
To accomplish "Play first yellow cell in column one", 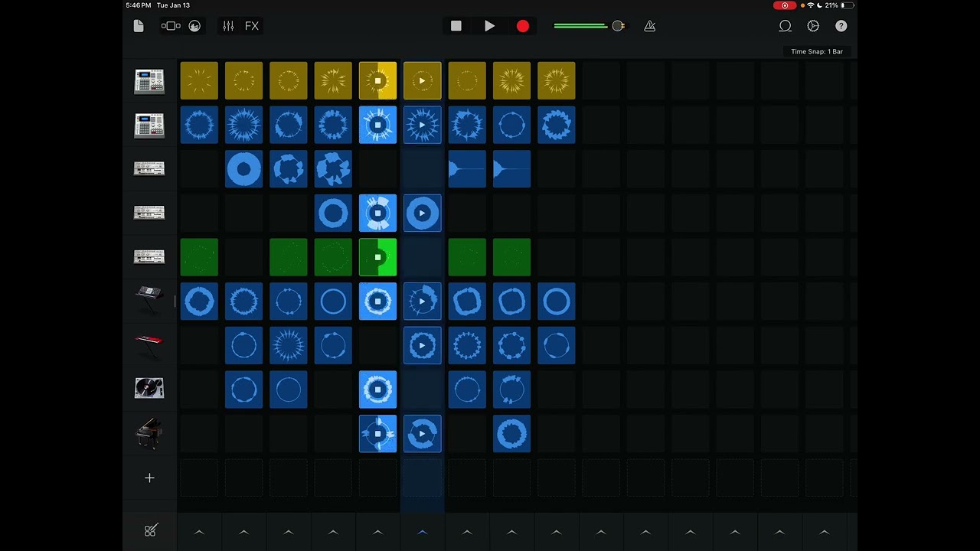I will click(x=199, y=81).
